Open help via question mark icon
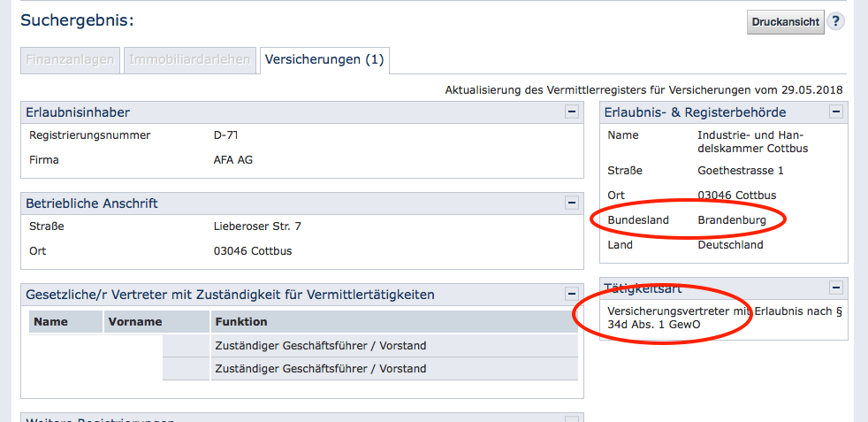868x422 pixels. 835,22
